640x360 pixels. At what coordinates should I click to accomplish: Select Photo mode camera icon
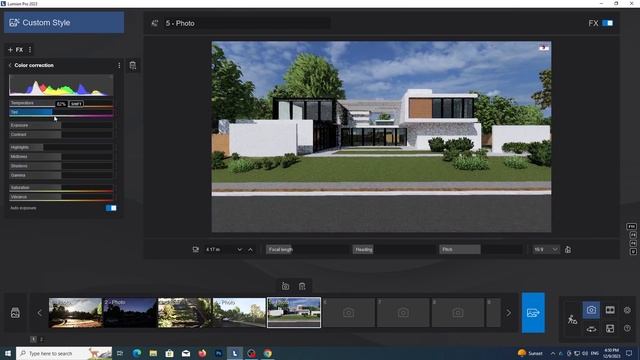click(x=591, y=310)
